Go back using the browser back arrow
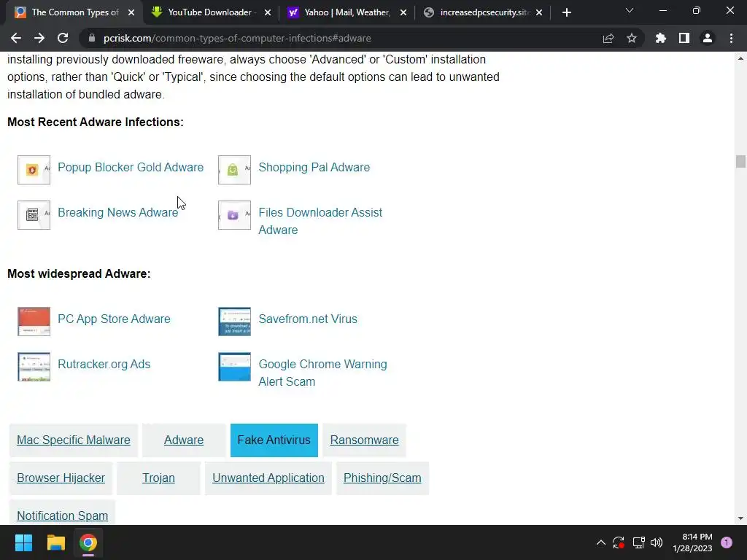Viewport: 747px width, 560px height. 16,38
